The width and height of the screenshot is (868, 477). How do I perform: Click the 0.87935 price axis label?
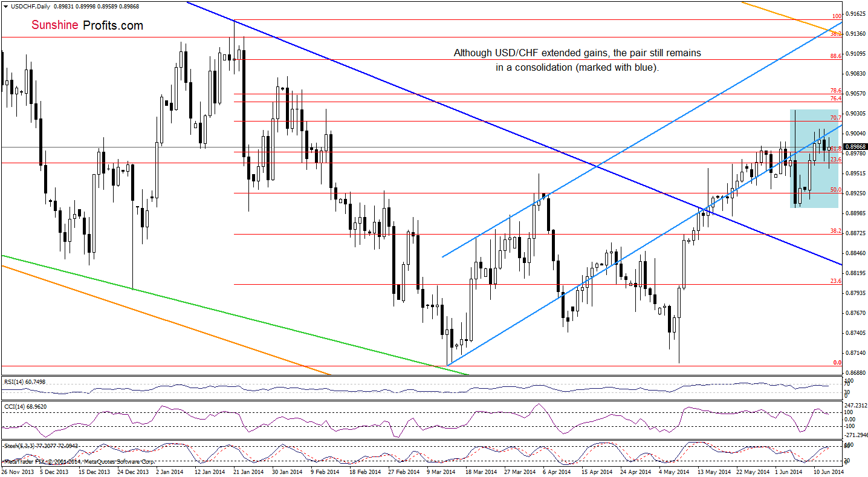[855, 293]
